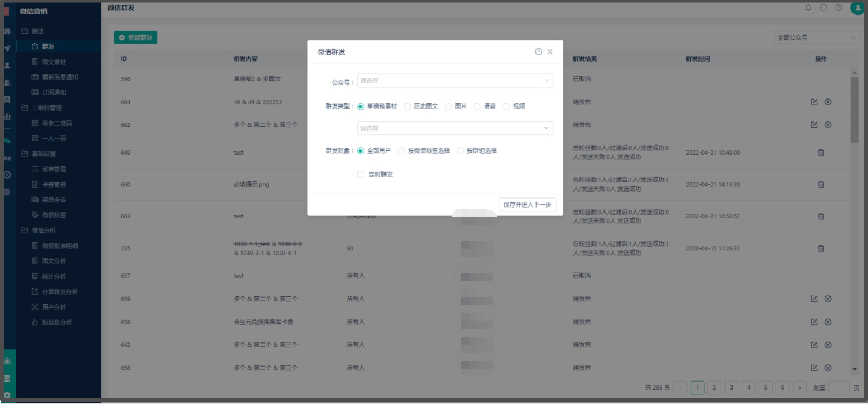Image resolution: width=868 pixels, height=404 pixels.
Task: Click the cancel icon for row 659
Action: click(828, 299)
